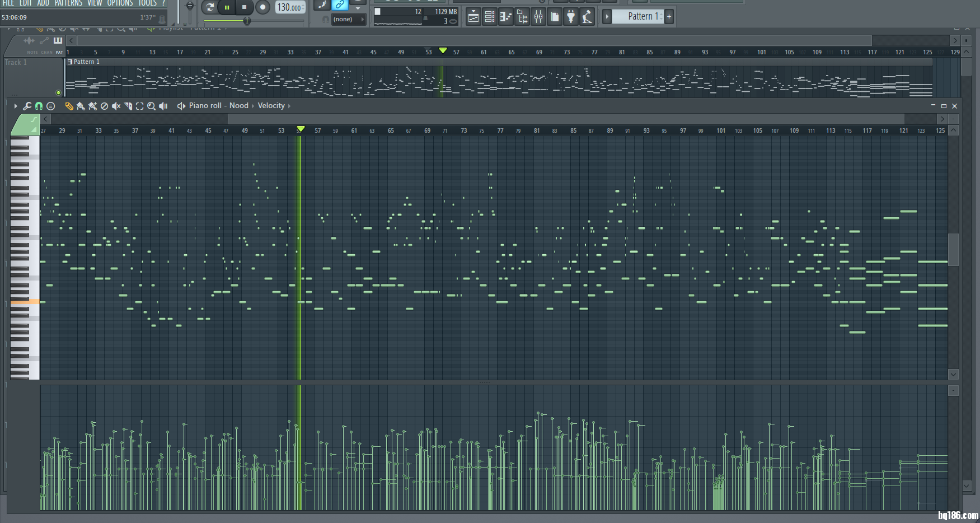980x523 pixels.
Task: Open the arrow after Nood channel name
Action: point(252,106)
